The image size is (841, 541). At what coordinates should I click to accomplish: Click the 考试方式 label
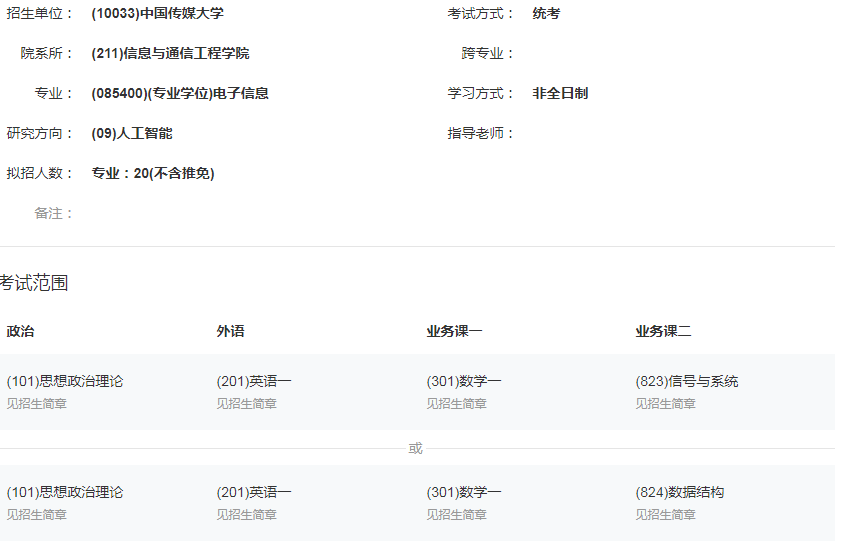point(481,13)
